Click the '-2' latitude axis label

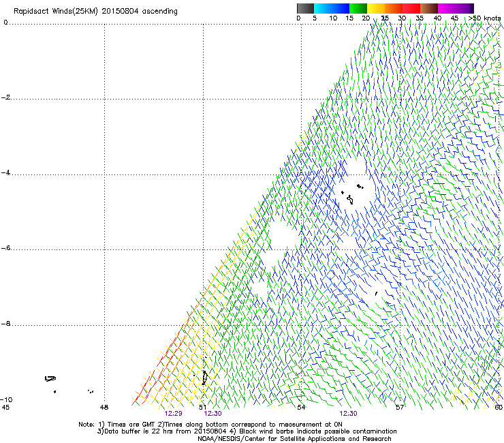(5, 97)
